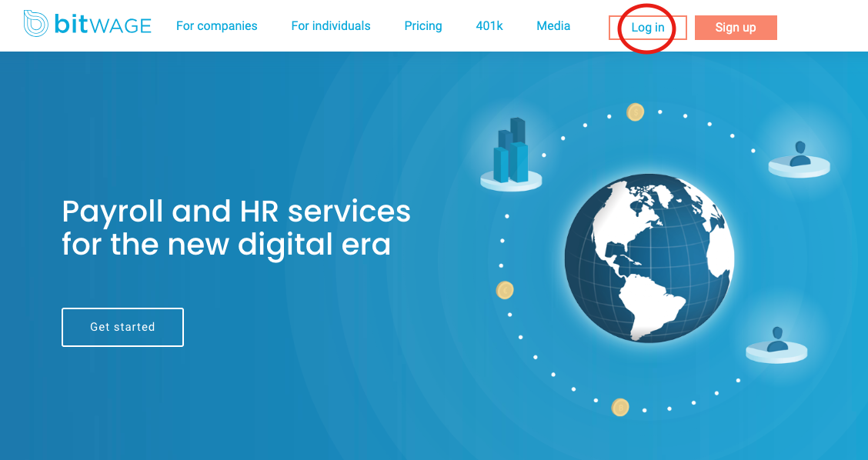Click the blue bar-chart buildings icon
Viewport: 868px width, 460px height.
coord(511,152)
